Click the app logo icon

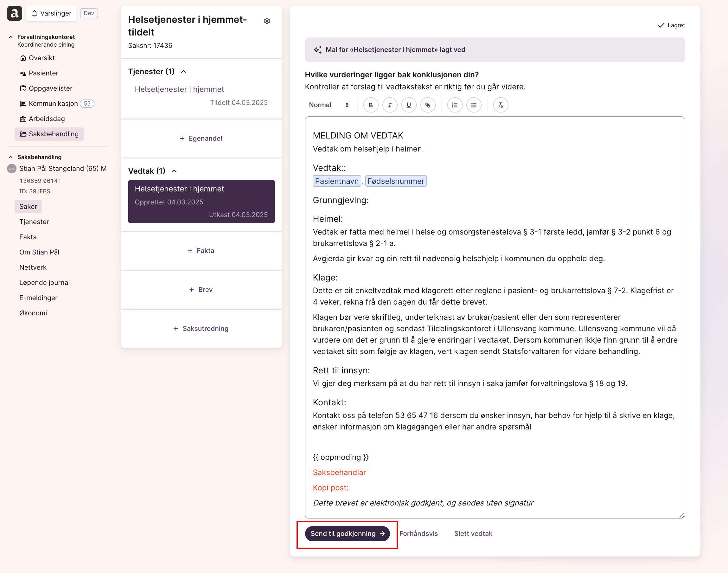[x=15, y=13]
